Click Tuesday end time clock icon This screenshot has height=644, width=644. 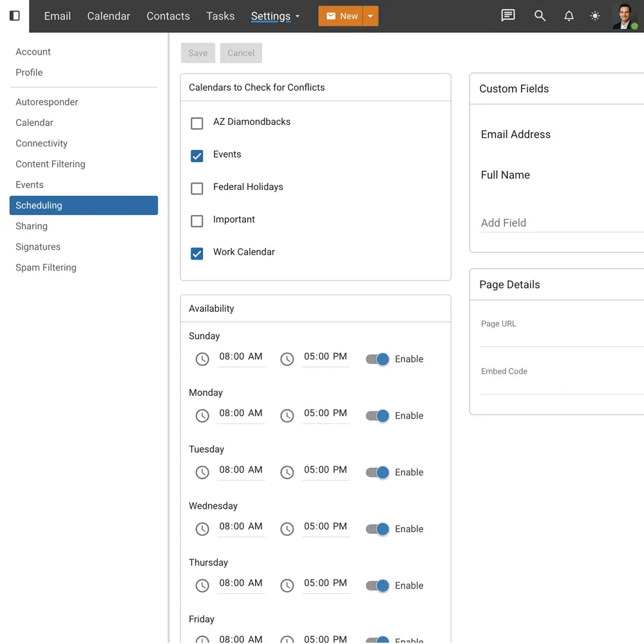(287, 472)
